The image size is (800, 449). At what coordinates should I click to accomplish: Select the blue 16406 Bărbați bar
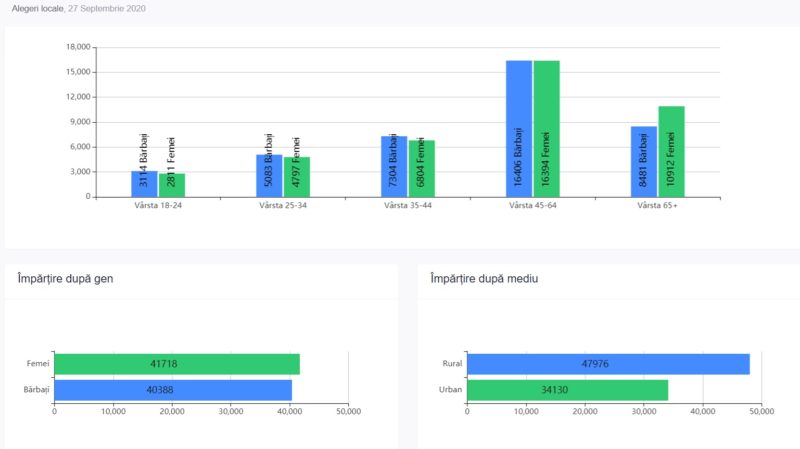tap(518, 128)
